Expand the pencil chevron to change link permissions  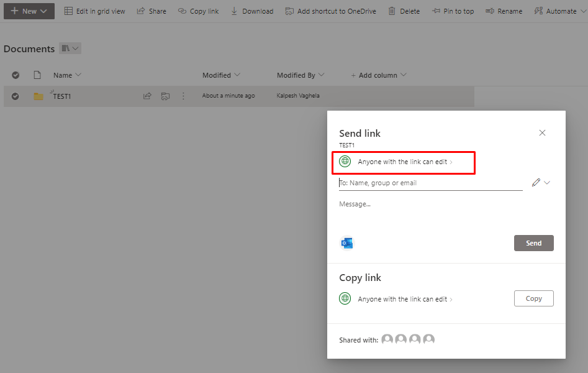(546, 182)
